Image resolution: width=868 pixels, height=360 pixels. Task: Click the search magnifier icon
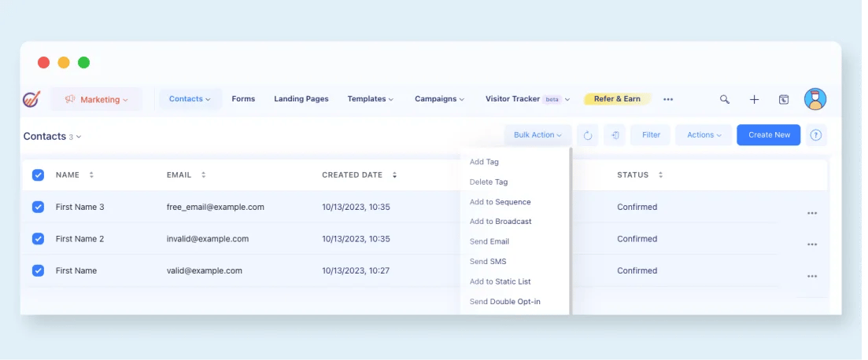[725, 100]
